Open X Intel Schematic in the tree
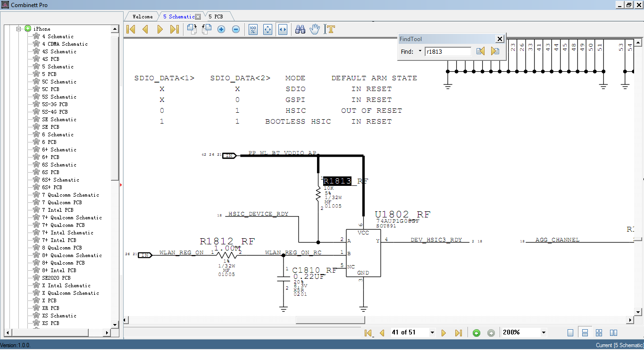This screenshot has height=350, width=644. pyautogui.click(x=66, y=285)
